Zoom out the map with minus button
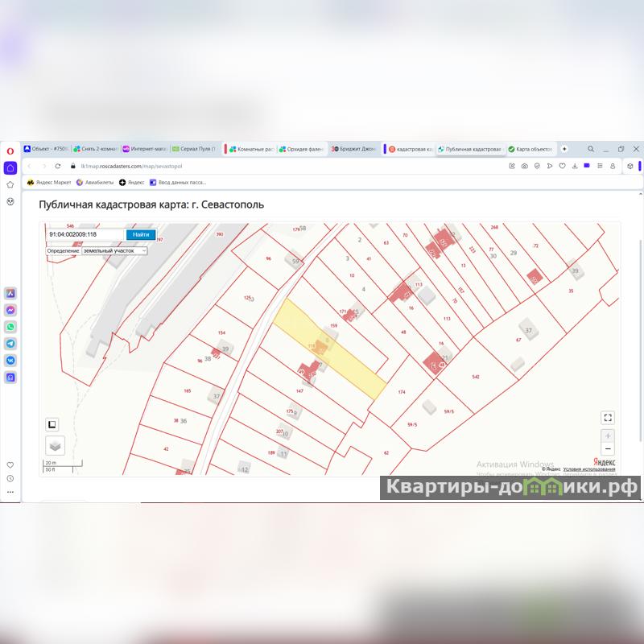The image size is (644, 644). pyautogui.click(x=608, y=448)
